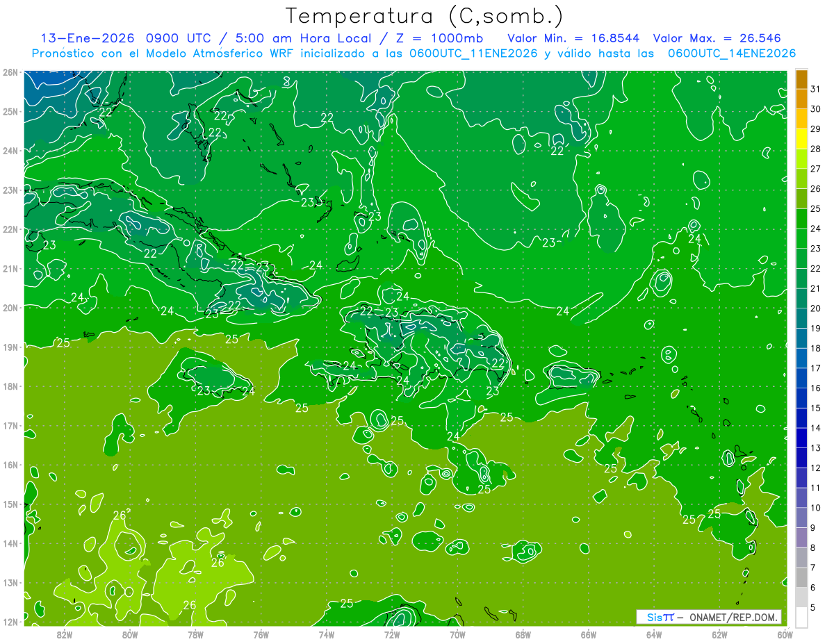
Task: Click the legend value 5
Action: click(815, 608)
